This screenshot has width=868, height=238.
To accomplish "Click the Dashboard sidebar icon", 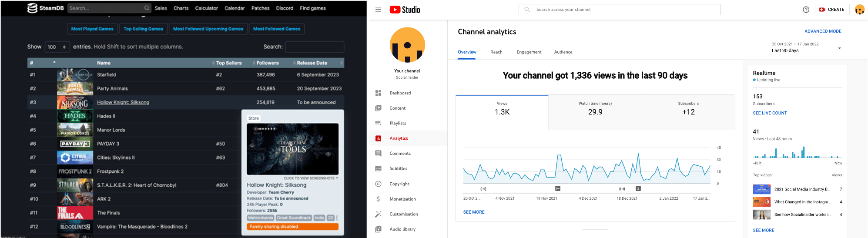I will pos(378,93).
